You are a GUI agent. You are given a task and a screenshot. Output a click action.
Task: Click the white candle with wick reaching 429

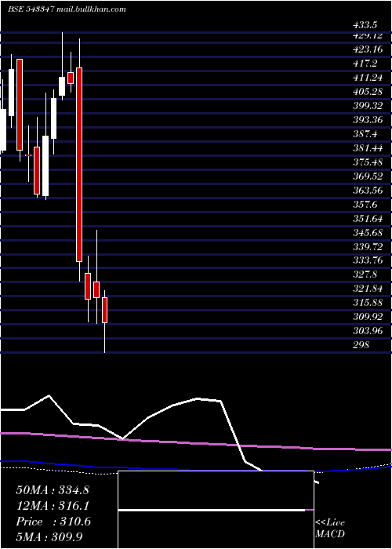pos(62,86)
